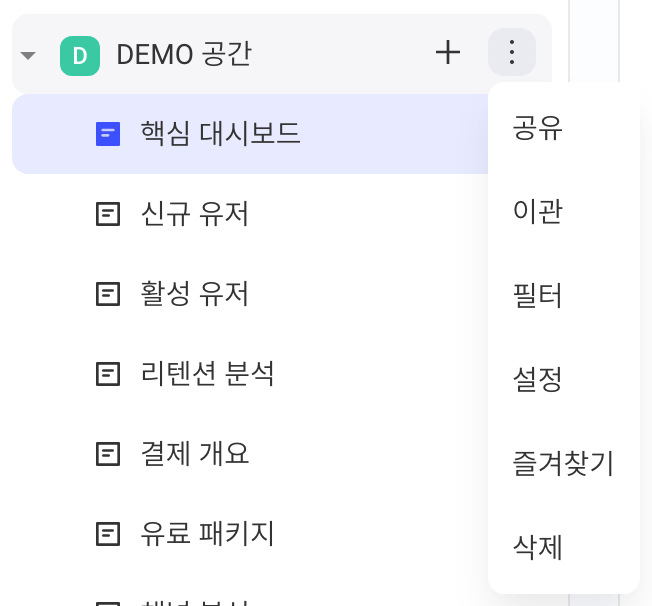Screen dimensions: 652x606
Task: Collapse the DEMO 공간 tree arrow
Action: point(28,55)
